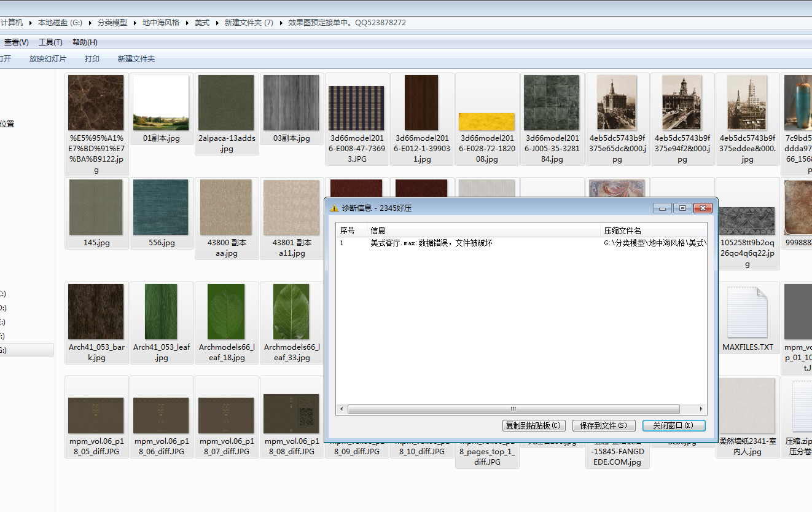This screenshot has width=812, height=512.
Task: Select the 145.jpg texture thumbnail
Action: (96, 207)
